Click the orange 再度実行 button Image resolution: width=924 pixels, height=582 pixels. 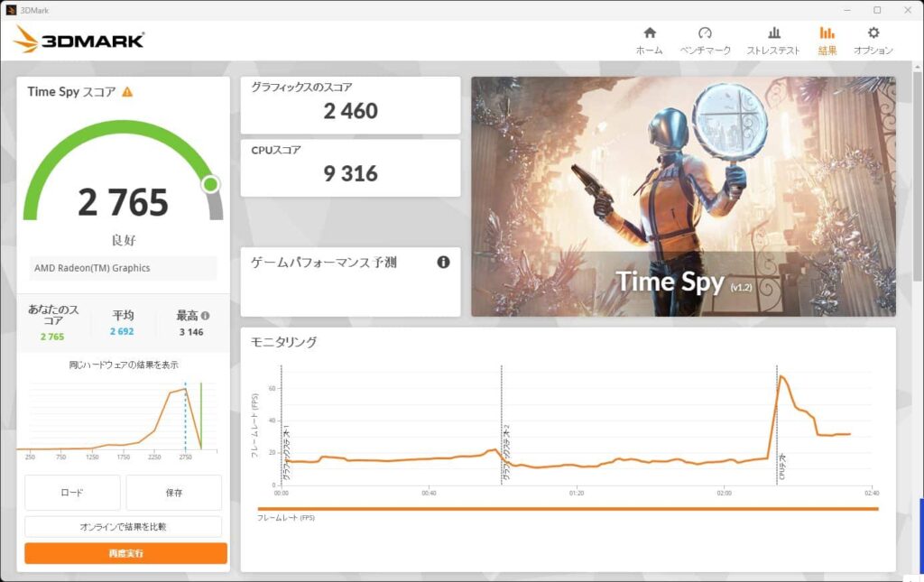(x=125, y=553)
